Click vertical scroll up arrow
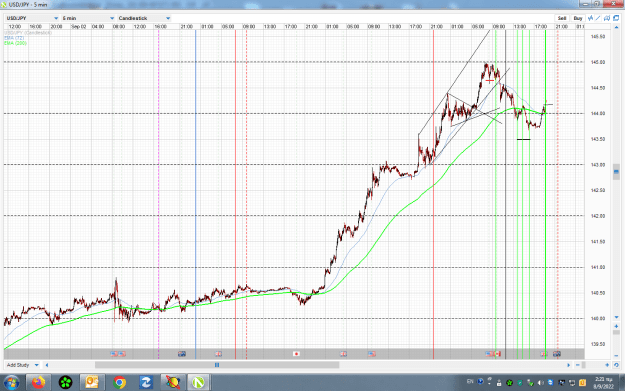This screenshot has width=625, height=391. click(616, 28)
